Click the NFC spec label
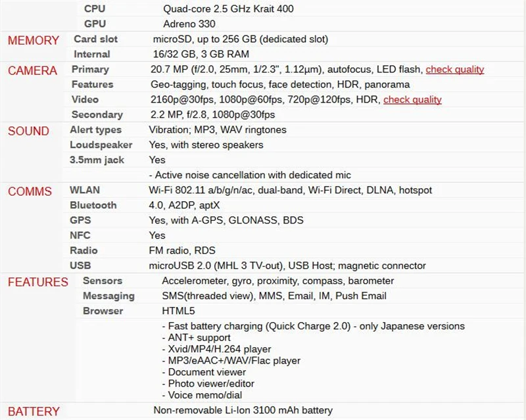 pyautogui.click(x=80, y=235)
